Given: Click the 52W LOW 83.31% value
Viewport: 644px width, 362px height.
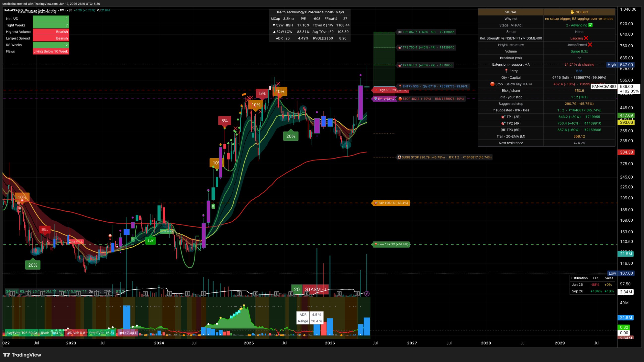Looking at the screenshot, I should tap(303, 32).
